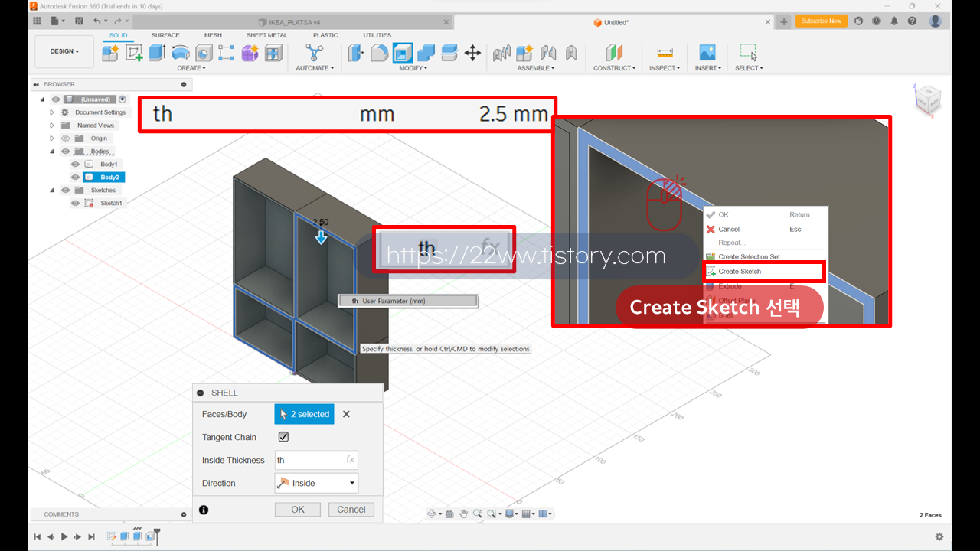This screenshot has height=551, width=980.
Task: Click the purple Create Form icon
Action: (250, 52)
